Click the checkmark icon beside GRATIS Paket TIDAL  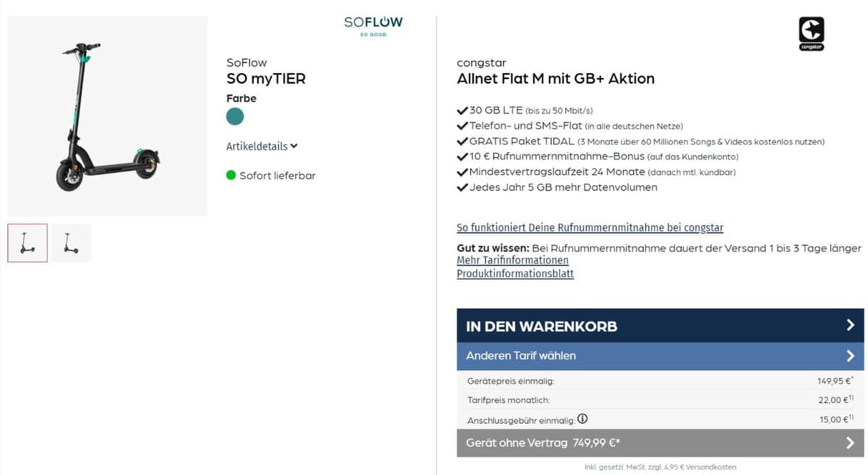(x=461, y=140)
